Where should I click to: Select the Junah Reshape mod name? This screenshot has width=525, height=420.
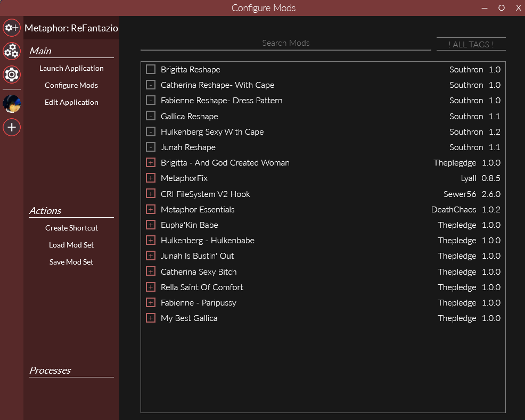[x=188, y=147]
